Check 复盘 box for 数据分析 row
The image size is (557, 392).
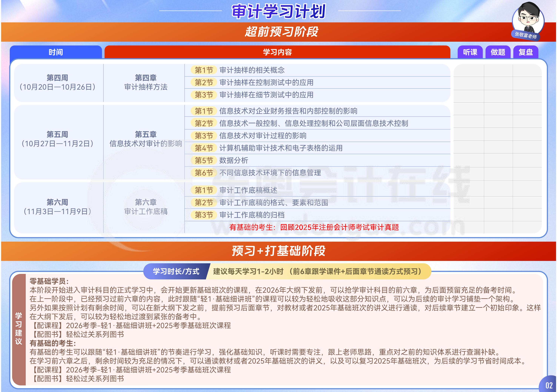(x=527, y=160)
